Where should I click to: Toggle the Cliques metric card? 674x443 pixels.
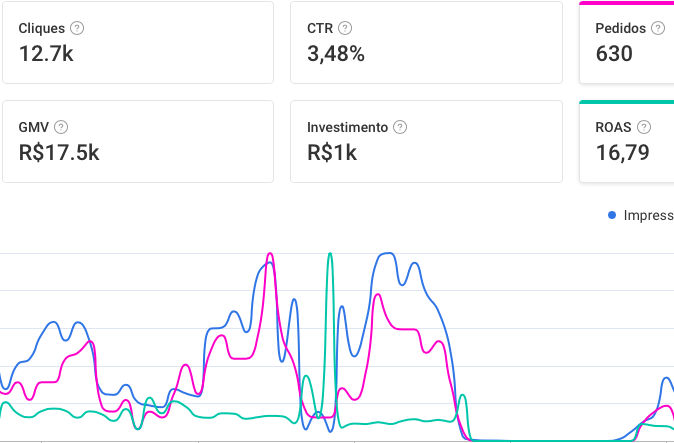(x=137, y=42)
